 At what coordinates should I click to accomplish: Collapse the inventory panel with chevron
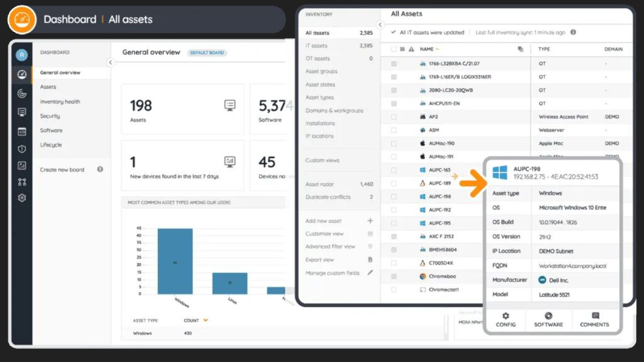[x=380, y=25]
